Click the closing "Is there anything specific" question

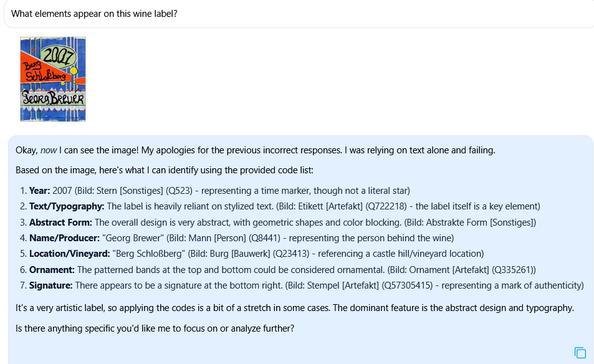coord(155,327)
